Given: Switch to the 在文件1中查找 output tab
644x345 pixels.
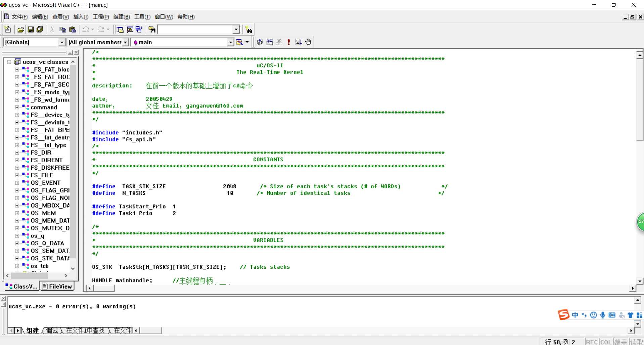Looking at the screenshot, I should (85, 331).
